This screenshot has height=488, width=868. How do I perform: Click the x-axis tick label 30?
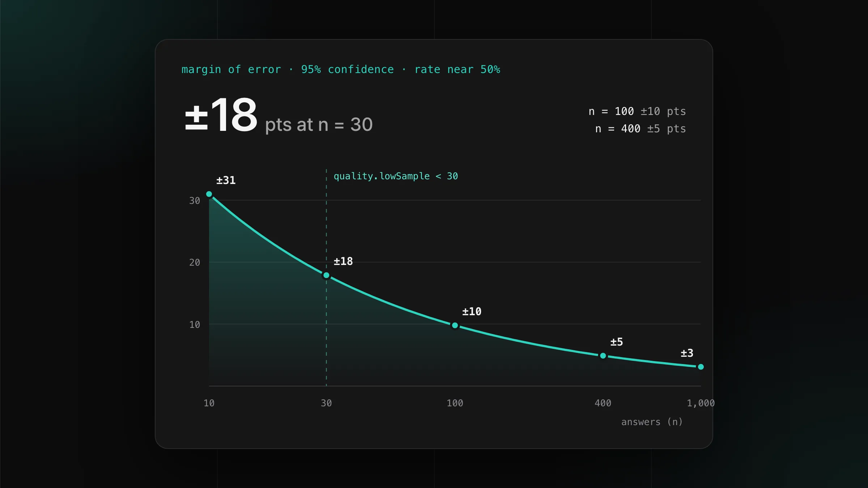[x=326, y=403]
